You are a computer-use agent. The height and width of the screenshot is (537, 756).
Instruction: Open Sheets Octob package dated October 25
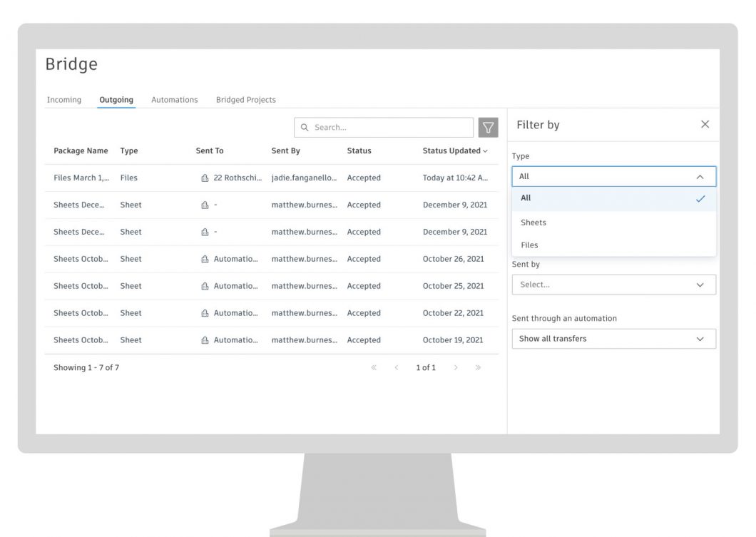(81, 286)
